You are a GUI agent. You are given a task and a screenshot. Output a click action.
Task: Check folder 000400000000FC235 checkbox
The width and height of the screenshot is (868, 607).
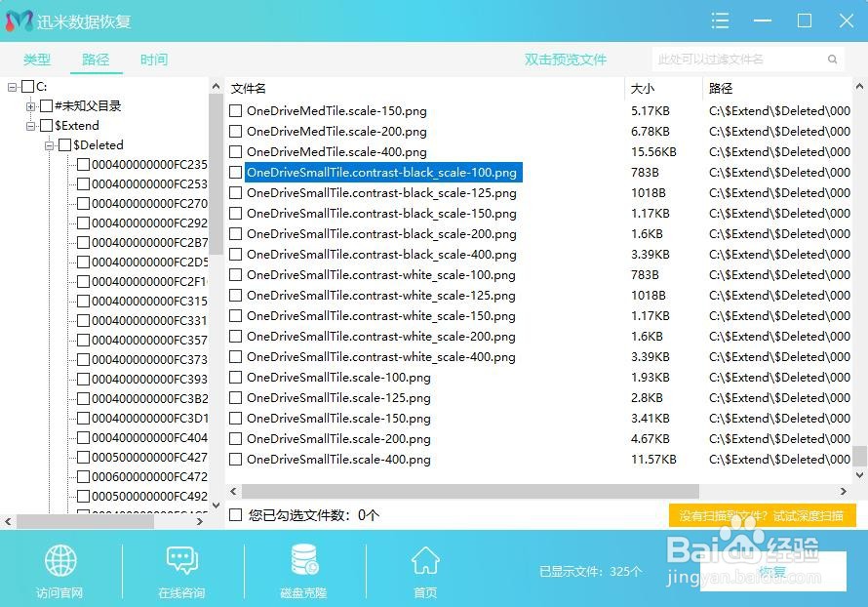coord(84,165)
